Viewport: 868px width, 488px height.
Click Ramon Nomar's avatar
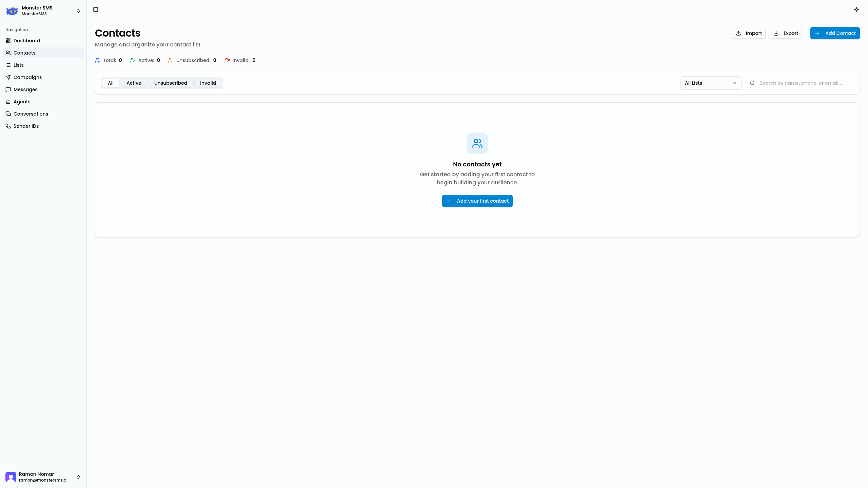coord(11,477)
